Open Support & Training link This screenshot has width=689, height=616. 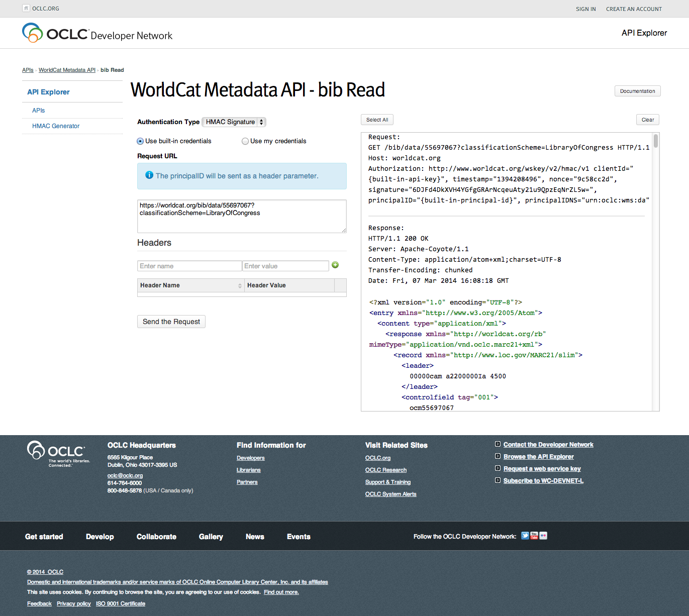[388, 482]
